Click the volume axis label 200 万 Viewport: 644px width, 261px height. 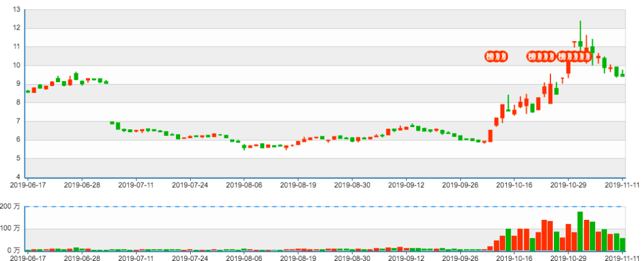[x=10, y=207]
